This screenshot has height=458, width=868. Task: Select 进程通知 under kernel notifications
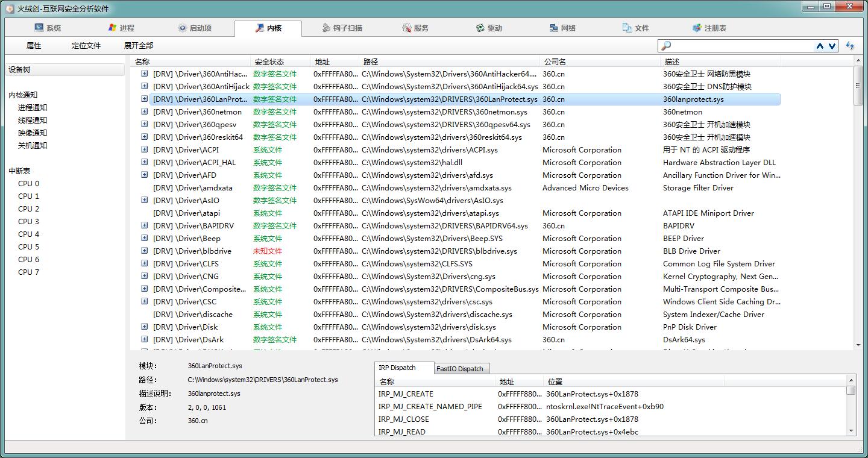[33, 108]
